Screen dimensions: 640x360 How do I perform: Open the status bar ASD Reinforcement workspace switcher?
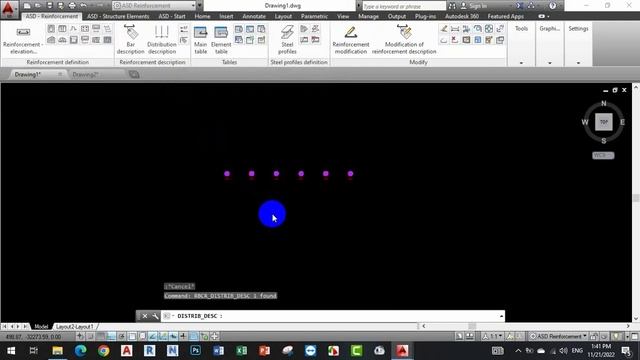[558, 336]
